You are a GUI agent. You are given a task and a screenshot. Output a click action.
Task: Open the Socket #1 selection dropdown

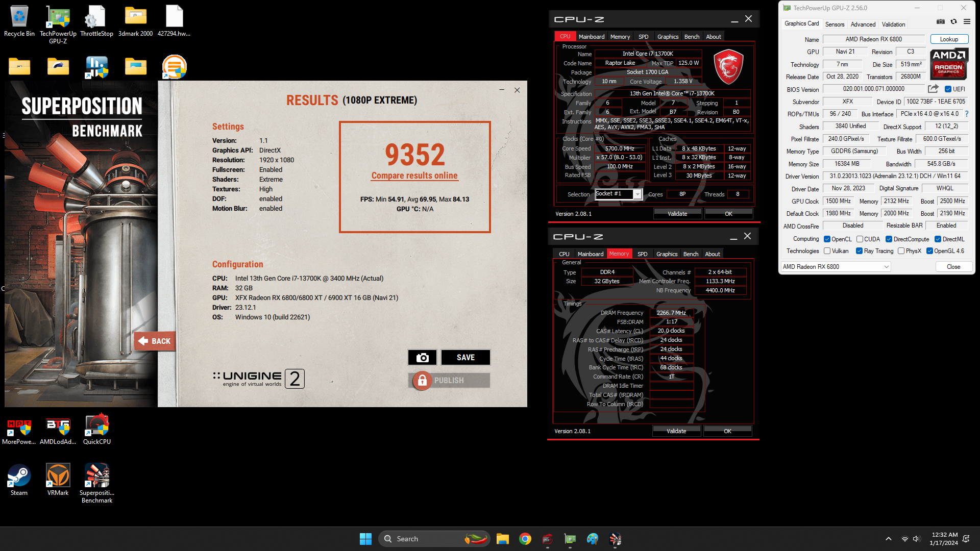pos(619,194)
